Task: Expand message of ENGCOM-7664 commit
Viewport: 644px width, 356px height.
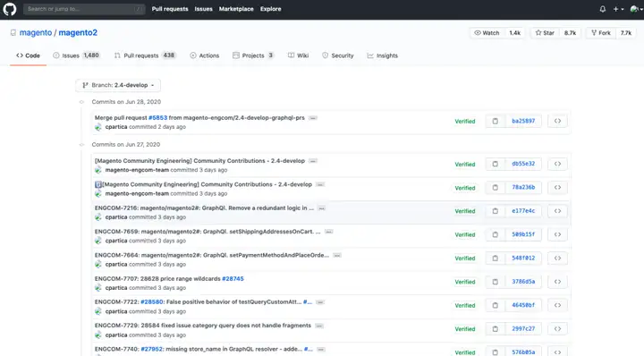Action: (x=337, y=256)
